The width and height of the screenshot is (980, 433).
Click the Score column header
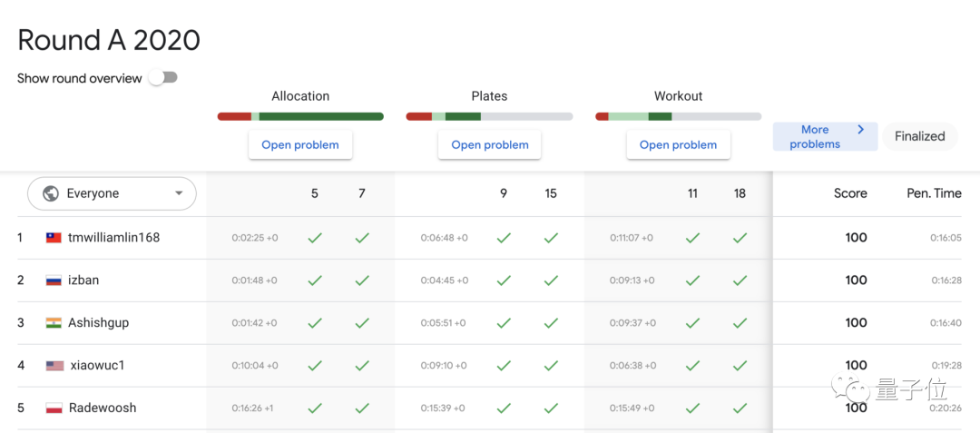click(850, 193)
